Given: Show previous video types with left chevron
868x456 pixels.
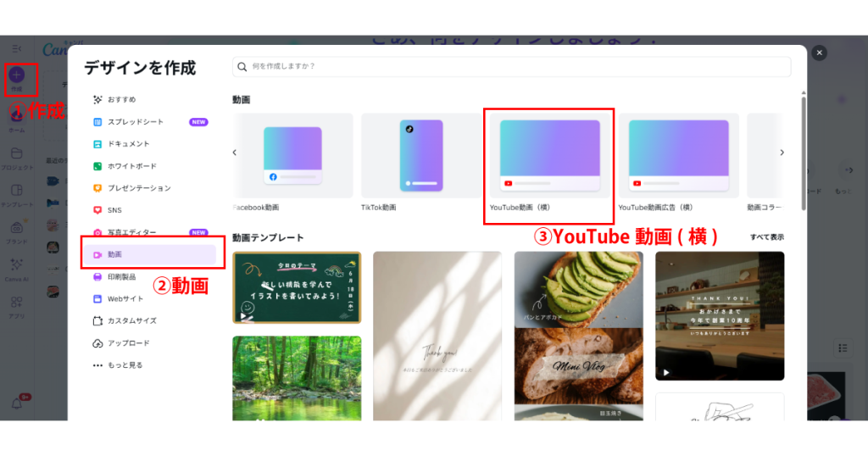Looking at the screenshot, I should pyautogui.click(x=235, y=153).
